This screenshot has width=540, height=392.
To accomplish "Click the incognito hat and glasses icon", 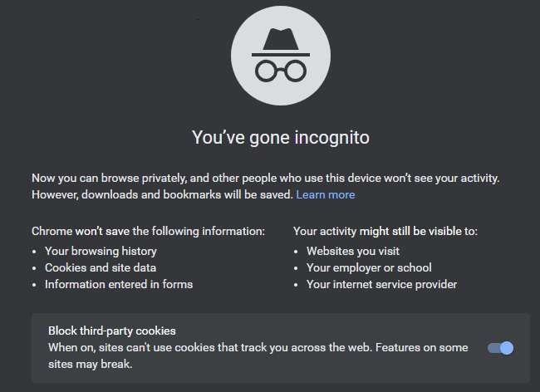I will [x=281, y=56].
